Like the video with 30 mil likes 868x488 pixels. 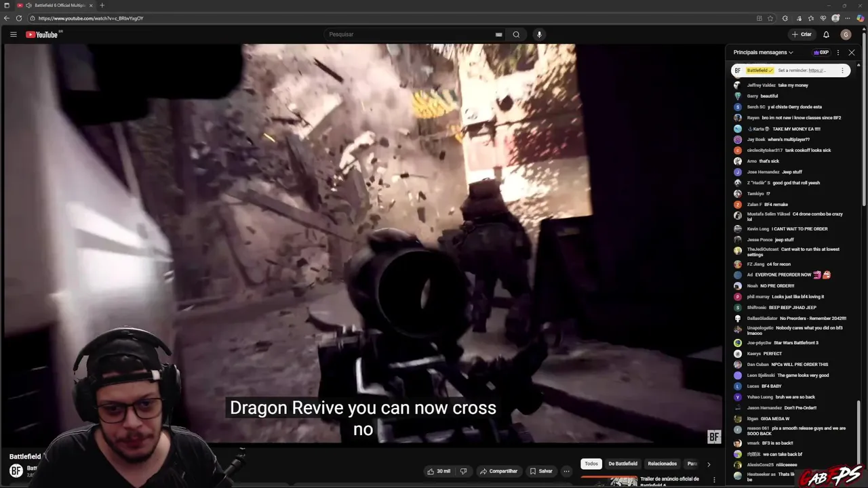pos(439,471)
